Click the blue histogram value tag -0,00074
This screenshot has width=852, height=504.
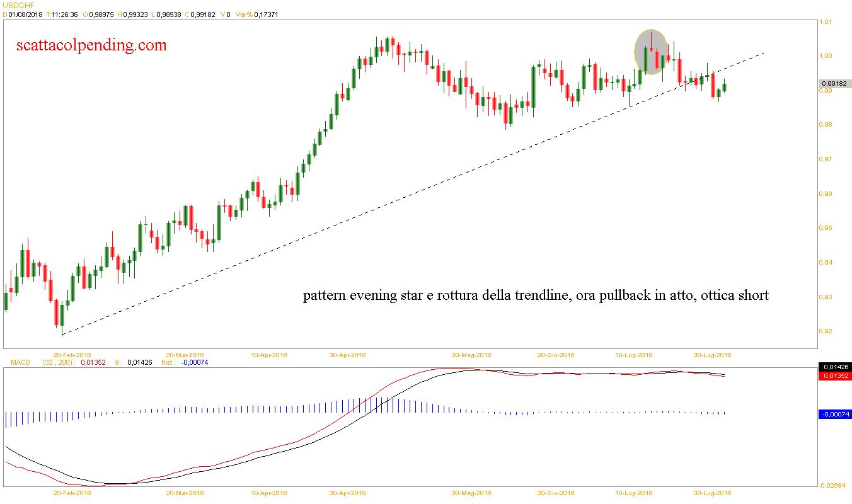834,414
